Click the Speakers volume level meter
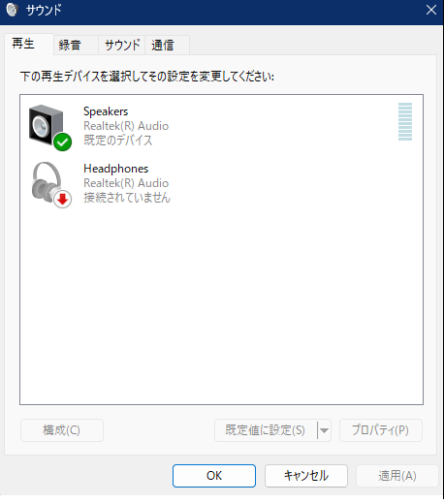 tap(405, 121)
